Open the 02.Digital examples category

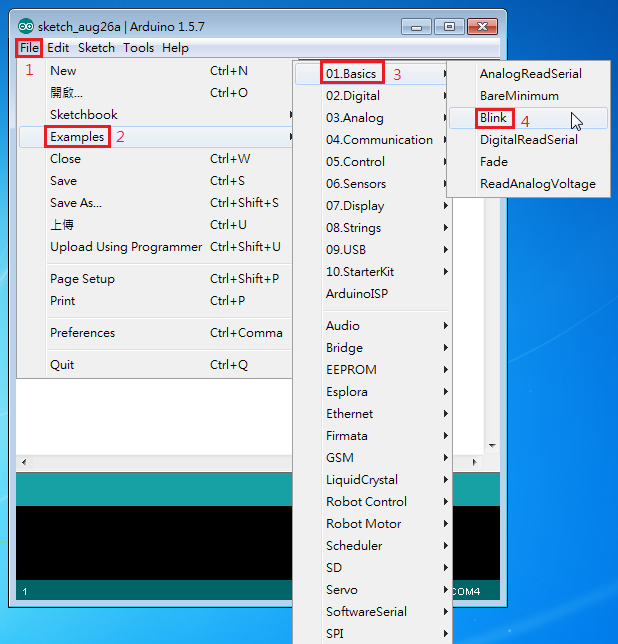pyautogui.click(x=352, y=96)
